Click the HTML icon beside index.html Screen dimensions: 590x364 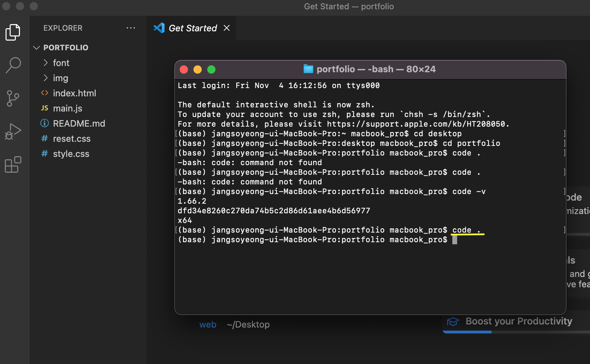[x=45, y=93]
